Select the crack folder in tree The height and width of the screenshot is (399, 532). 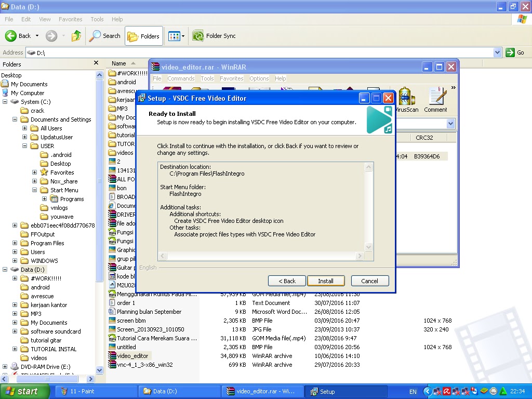point(37,111)
